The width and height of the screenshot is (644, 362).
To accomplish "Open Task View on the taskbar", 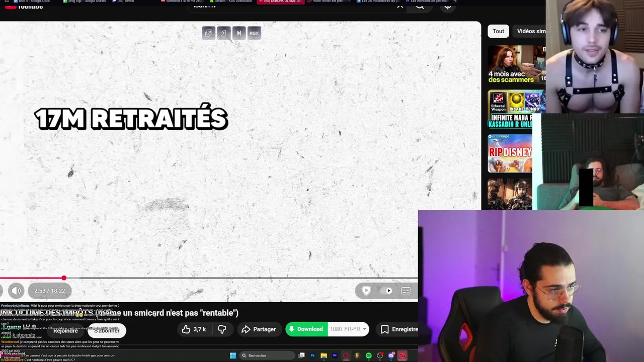I will (x=301, y=355).
